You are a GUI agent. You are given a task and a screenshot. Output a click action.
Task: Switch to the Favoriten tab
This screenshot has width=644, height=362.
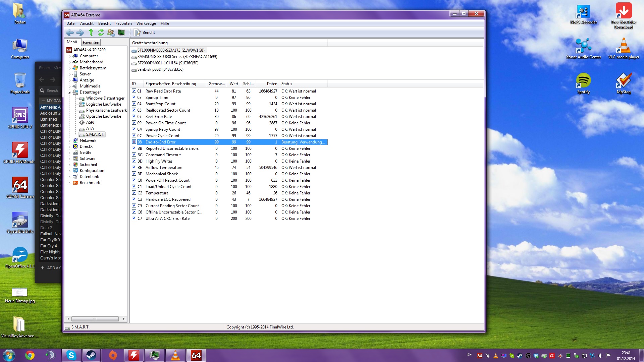pos(91,43)
